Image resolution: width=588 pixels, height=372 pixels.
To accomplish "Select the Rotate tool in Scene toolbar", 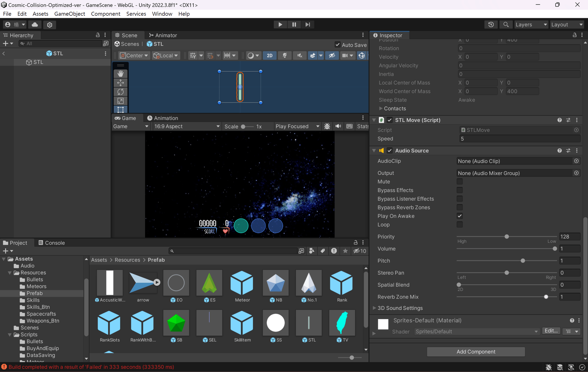I will point(120,91).
